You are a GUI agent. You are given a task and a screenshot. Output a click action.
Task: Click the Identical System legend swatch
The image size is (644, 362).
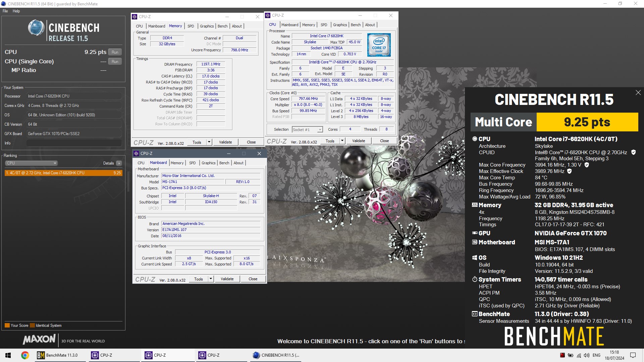click(x=32, y=325)
